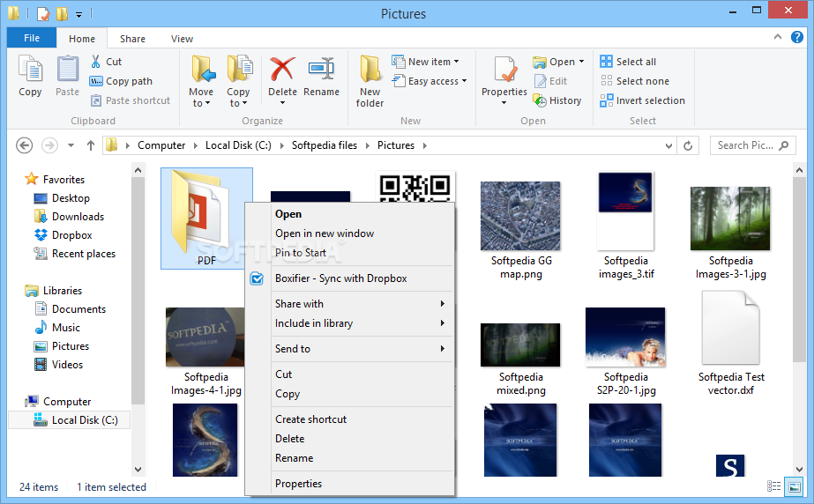
Task: Select Videos library
Action: point(59,365)
